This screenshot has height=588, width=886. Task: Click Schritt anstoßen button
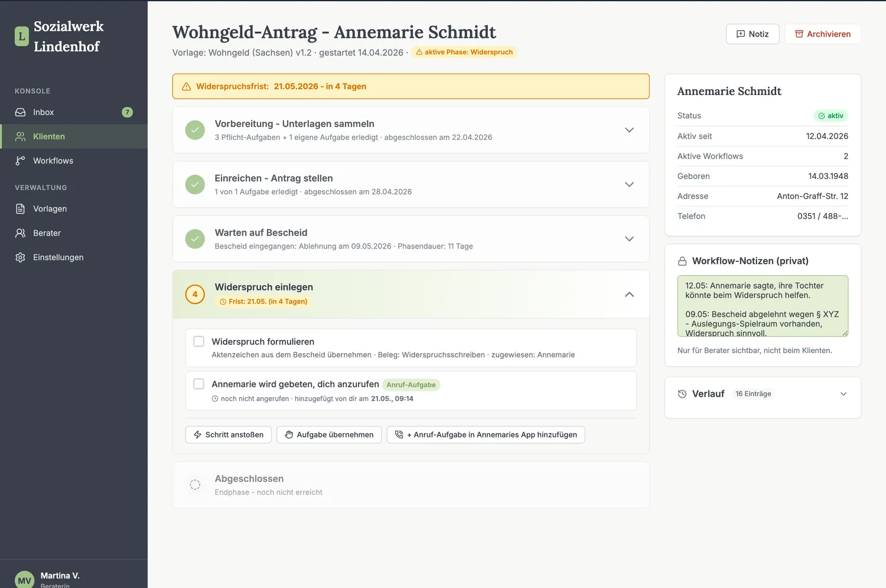229,435
